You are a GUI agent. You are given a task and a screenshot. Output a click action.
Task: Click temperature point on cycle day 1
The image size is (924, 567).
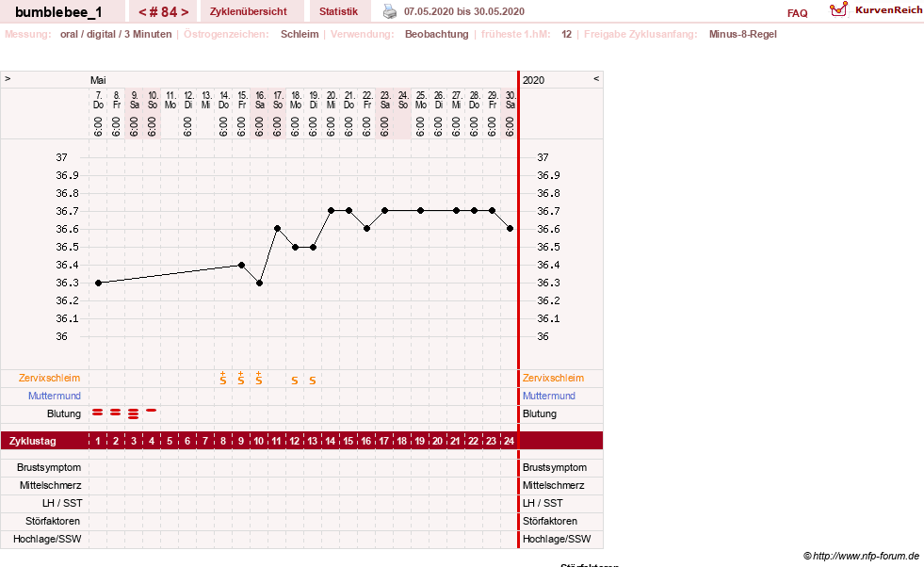(x=98, y=283)
